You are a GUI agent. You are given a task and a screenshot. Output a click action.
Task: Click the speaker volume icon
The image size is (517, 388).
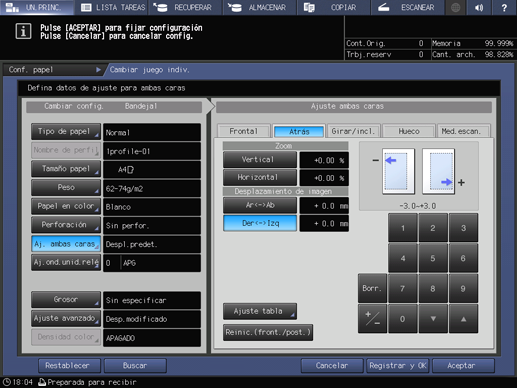tap(479, 7)
